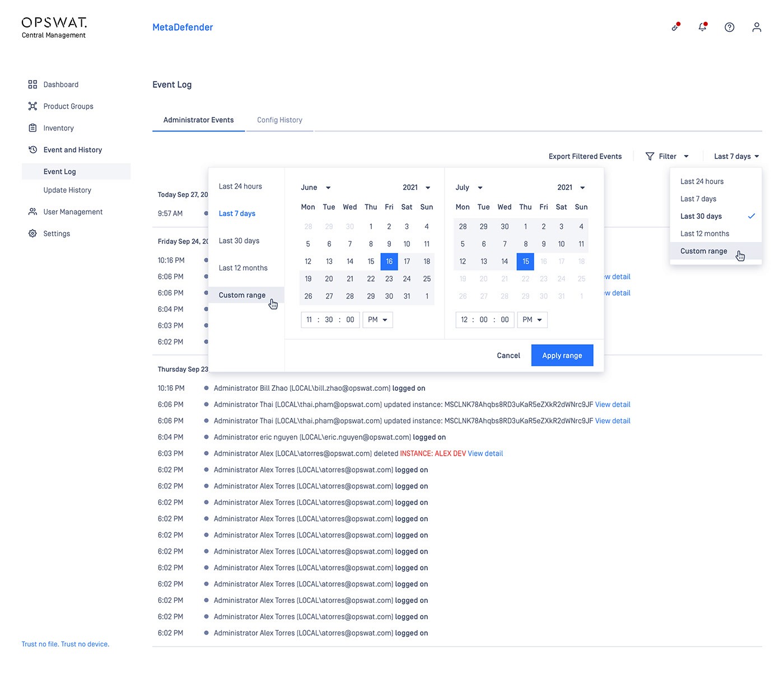Pick Last 30 days preset in date picker
This screenshot has height=679, width=784.
click(239, 241)
